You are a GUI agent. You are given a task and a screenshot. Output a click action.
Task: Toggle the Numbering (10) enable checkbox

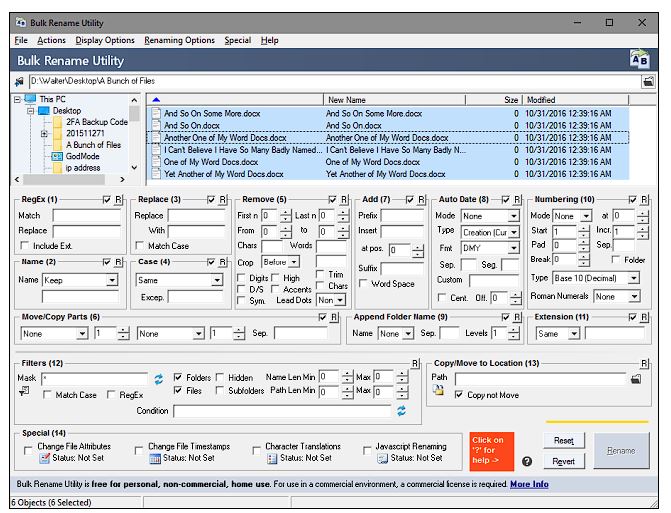coord(632,199)
